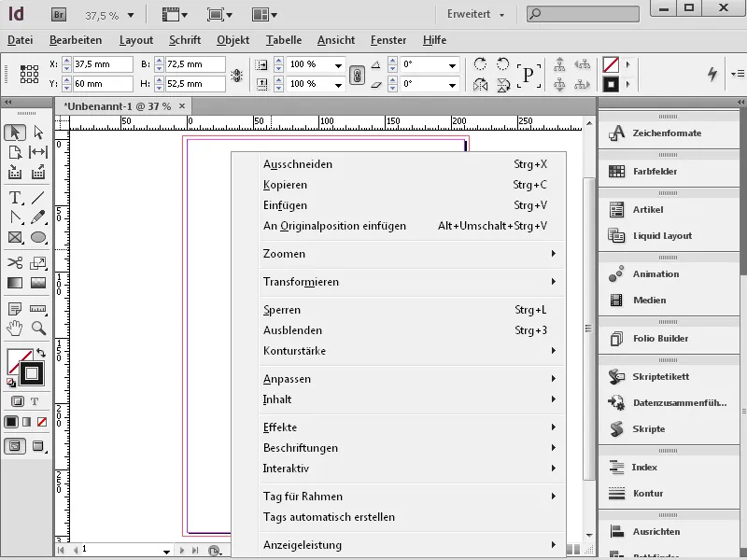Screen dimensions: 747x560
Task: Select the Page tool
Action: tap(15, 152)
